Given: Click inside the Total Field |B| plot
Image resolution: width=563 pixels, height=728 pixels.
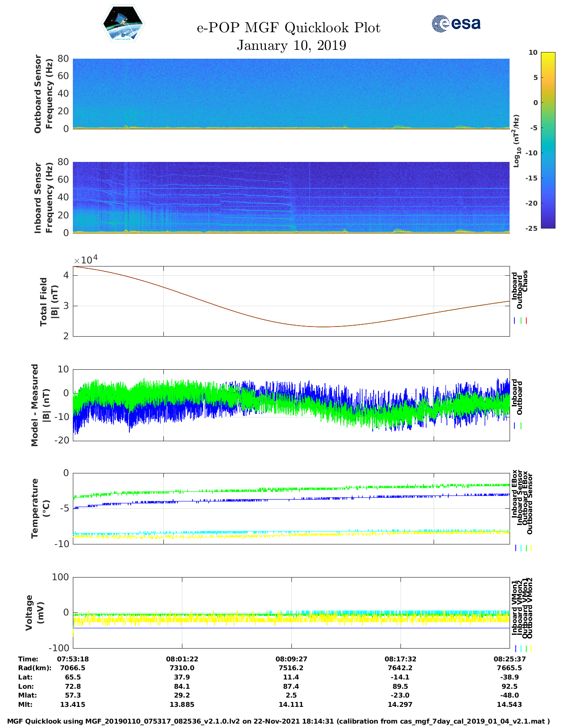Looking at the screenshot, I should pos(291,301).
